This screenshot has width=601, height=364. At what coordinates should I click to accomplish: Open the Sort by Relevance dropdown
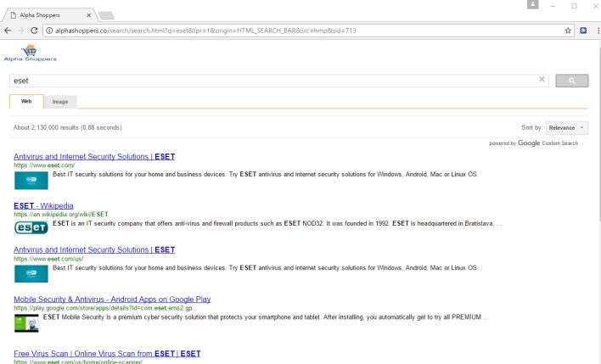567,127
